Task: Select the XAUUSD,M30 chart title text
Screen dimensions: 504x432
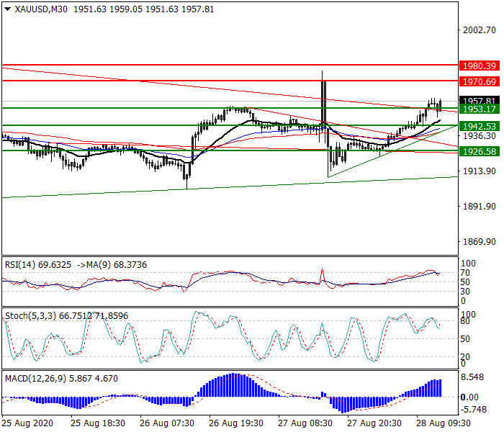Action: coord(41,9)
